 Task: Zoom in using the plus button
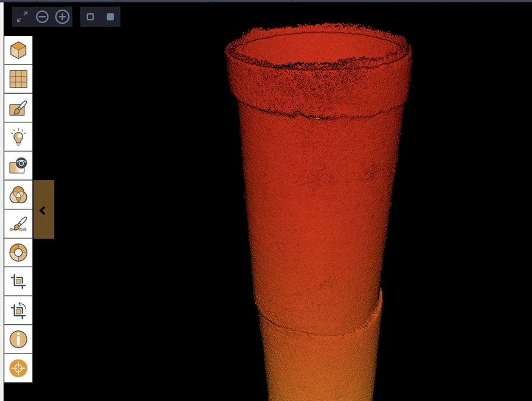coord(63,16)
